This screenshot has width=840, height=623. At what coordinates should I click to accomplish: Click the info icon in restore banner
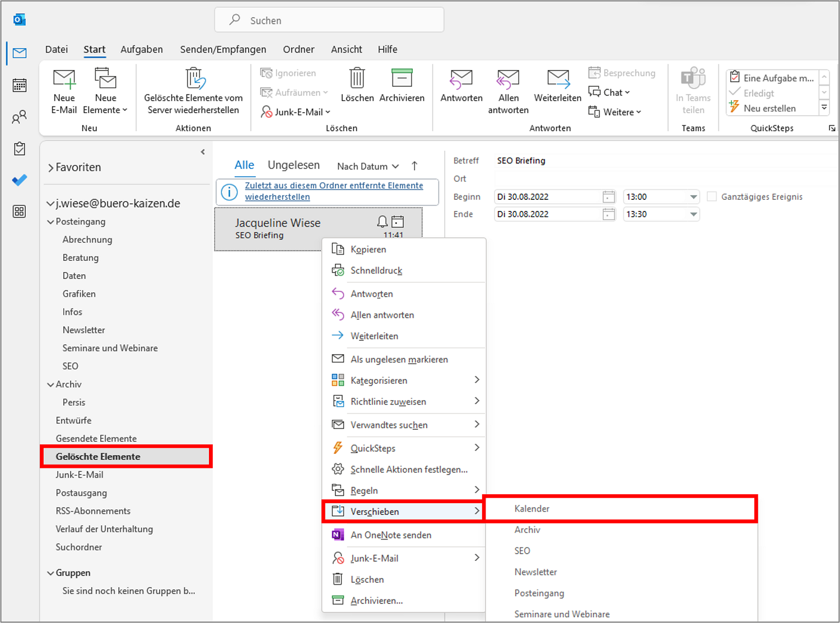229,192
